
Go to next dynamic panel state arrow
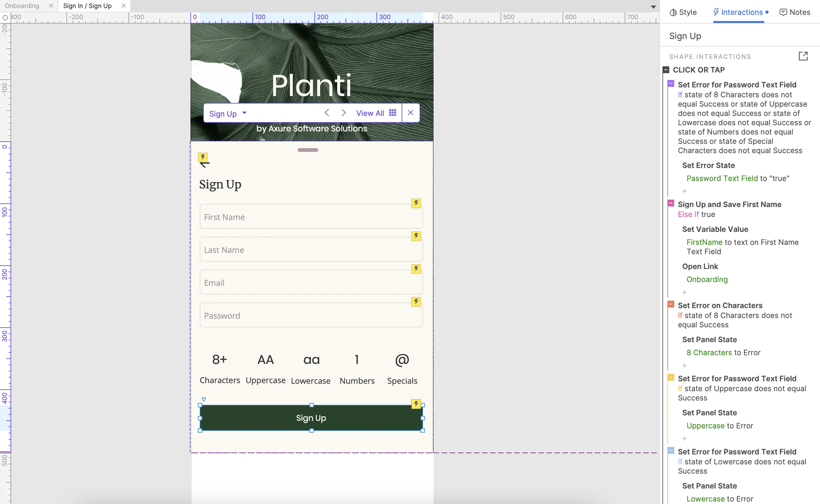(343, 113)
